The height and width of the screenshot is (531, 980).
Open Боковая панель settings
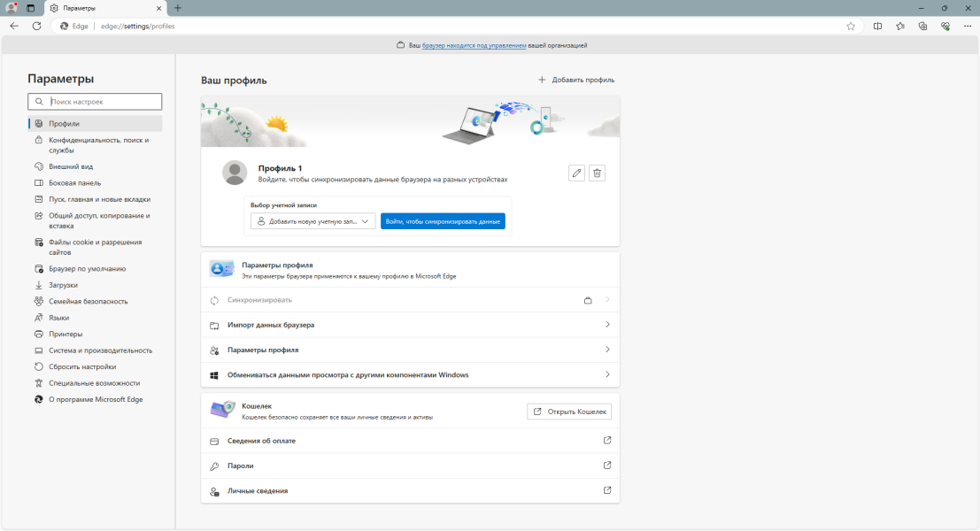click(x=95, y=183)
